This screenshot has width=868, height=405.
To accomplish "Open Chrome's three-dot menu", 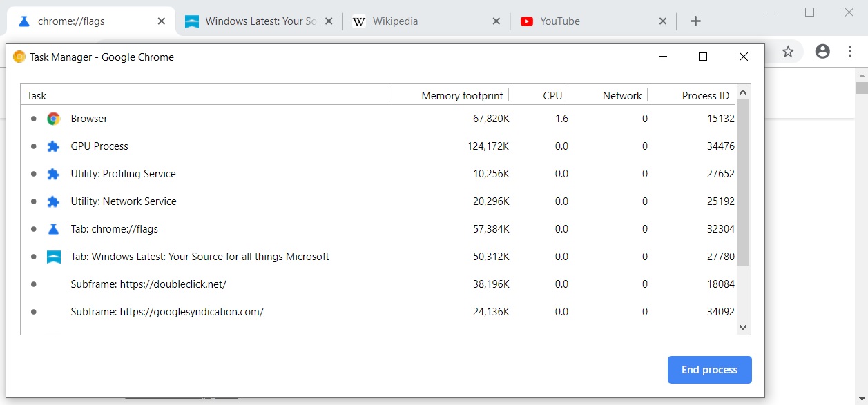I will click(850, 51).
